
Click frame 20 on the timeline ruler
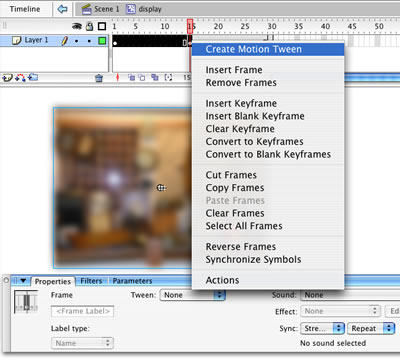pos(218,26)
